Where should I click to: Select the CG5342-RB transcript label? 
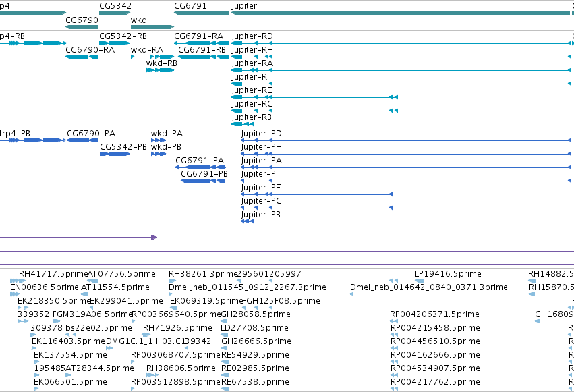coord(123,36)
